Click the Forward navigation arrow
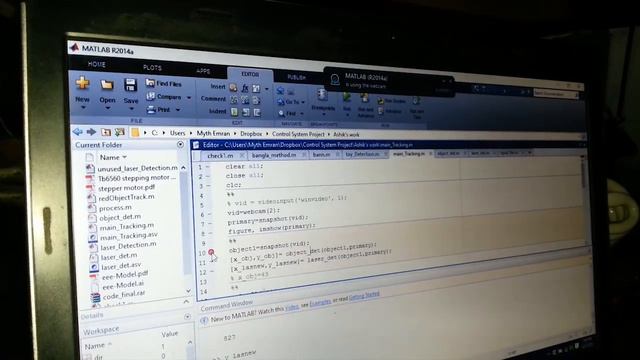Image resolution: width=640 pixels, height=360 pixels. coord(91,132)
